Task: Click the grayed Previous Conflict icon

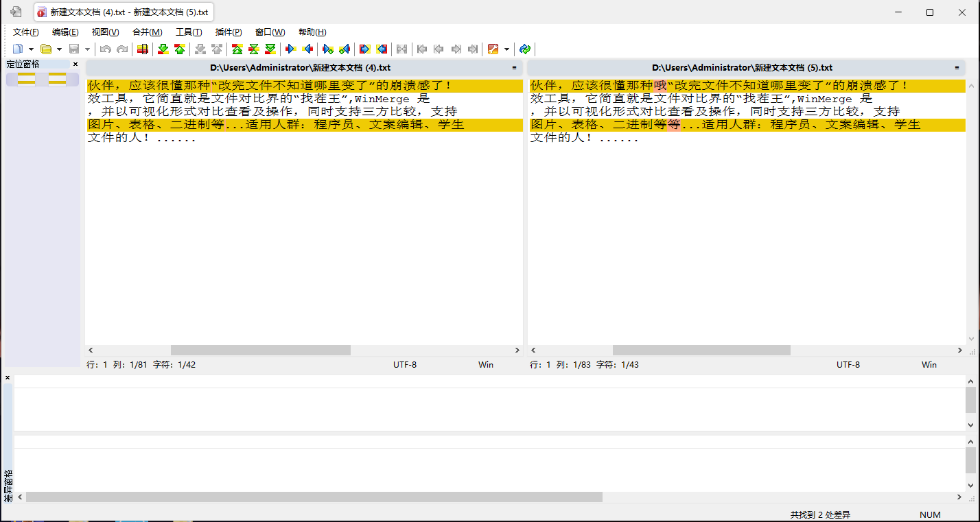Action: [x=217, y=49]
